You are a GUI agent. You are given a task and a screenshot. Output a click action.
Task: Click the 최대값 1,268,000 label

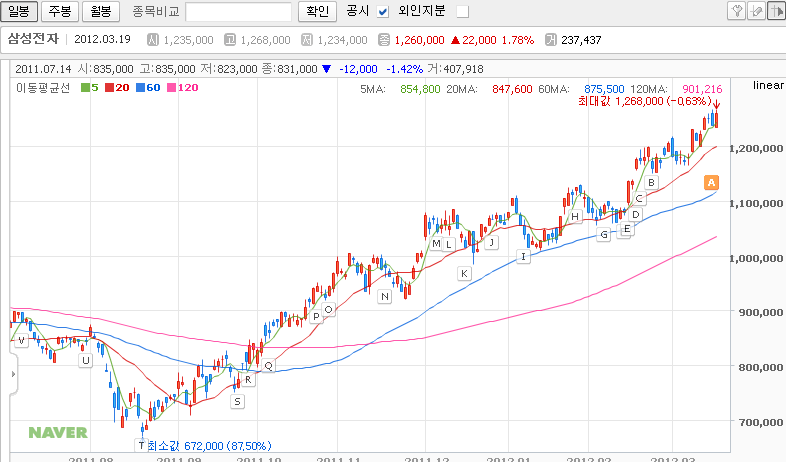[645, 101]
